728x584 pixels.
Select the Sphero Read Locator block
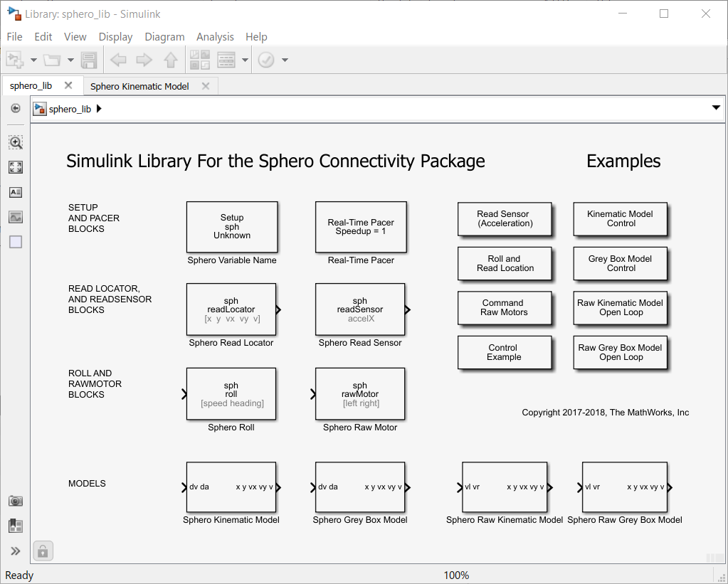(231, 309)
